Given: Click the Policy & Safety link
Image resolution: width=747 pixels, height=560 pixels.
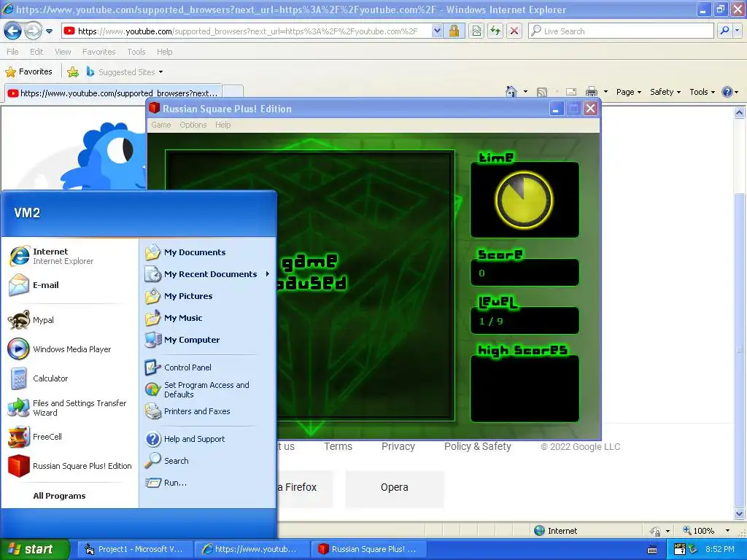Looking at the screenshot, I should [x=477, y=447].
